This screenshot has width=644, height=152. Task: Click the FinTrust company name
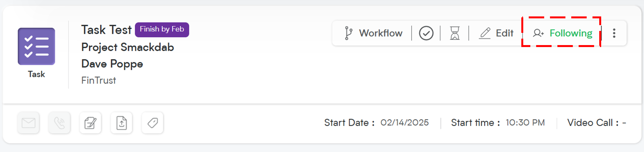point(99,81)
